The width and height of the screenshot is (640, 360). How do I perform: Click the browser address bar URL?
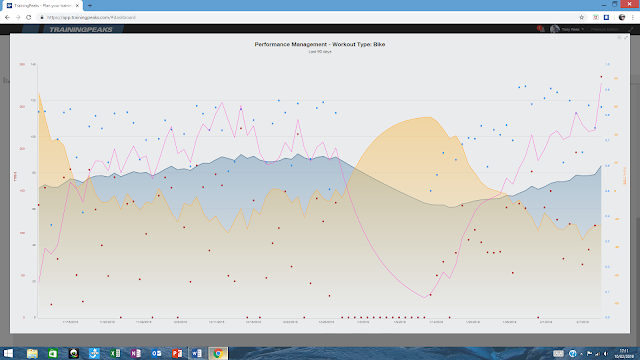[91, 18]
